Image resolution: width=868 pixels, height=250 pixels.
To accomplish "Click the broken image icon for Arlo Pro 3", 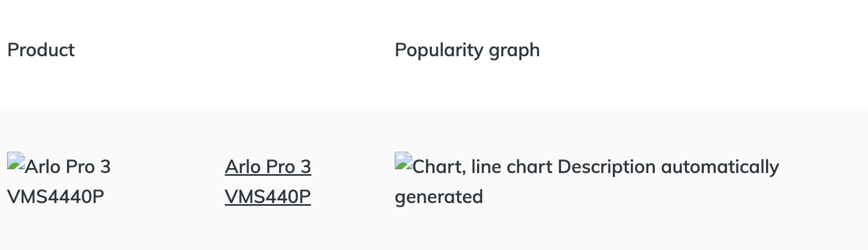I will pyautogui.click(x=16, y=161).
